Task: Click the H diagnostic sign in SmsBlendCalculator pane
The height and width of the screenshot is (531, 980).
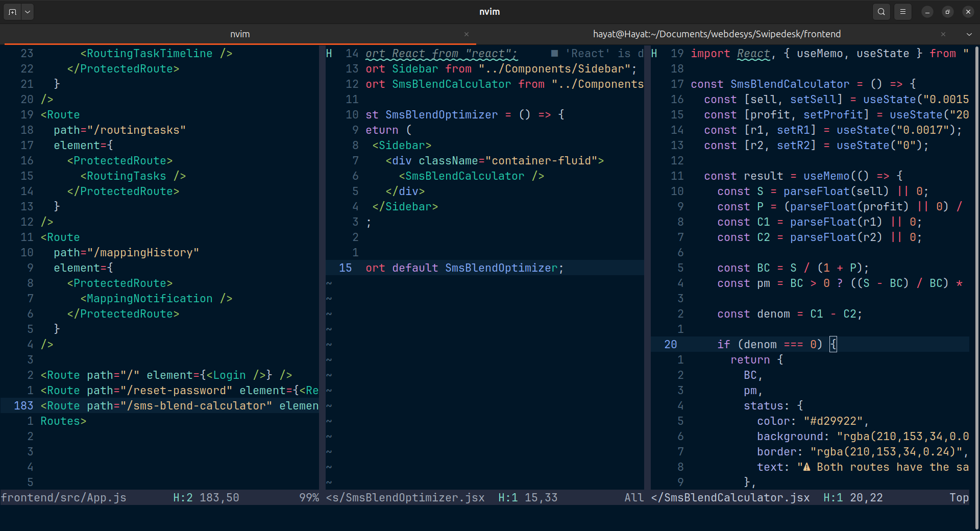Action: (654, 54)
